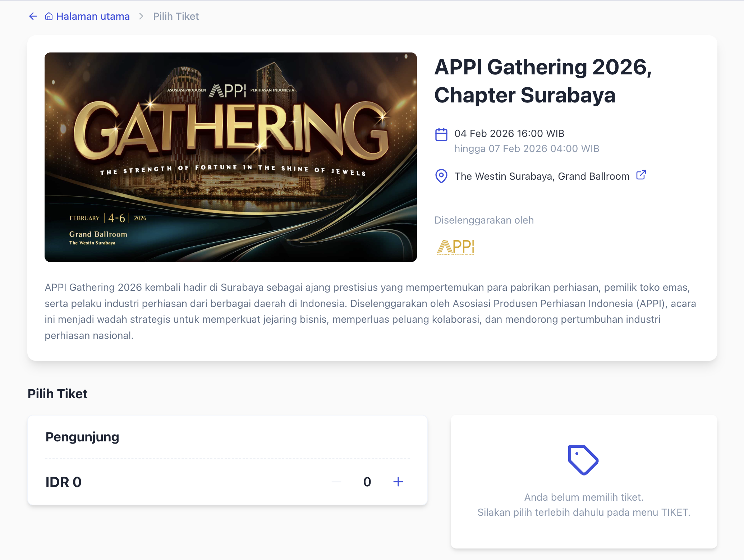Click the Pengunjung ticket name

click(82, 437)
